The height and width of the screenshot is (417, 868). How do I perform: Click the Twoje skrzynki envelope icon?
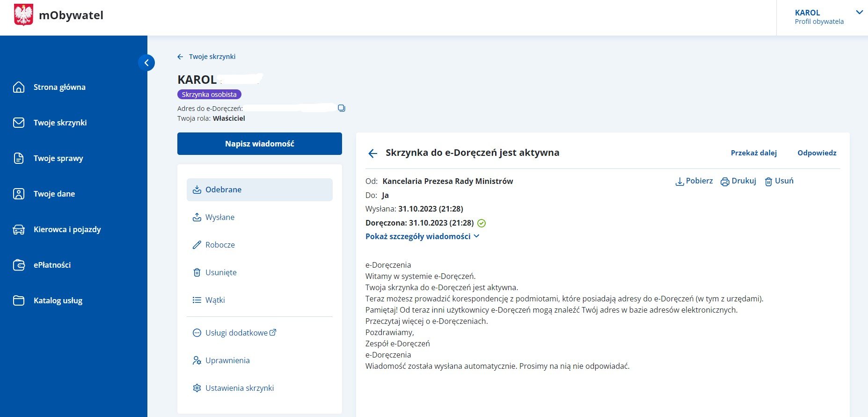[x=19, y=123]
